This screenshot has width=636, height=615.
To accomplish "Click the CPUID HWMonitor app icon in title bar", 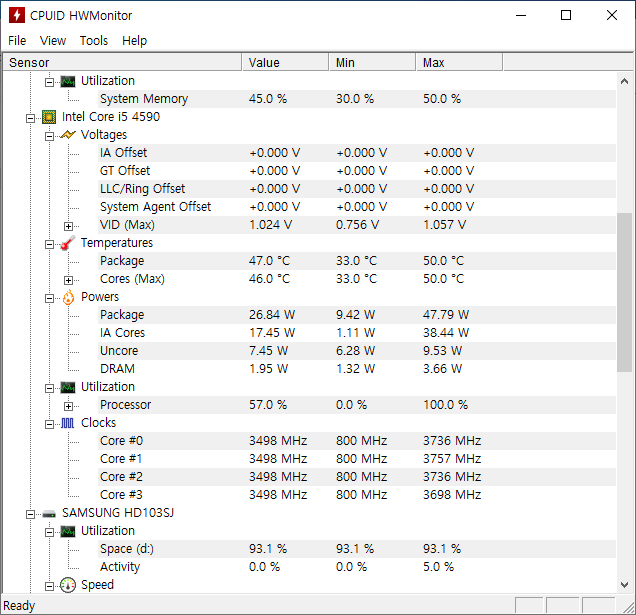I will tap(17, 15).
